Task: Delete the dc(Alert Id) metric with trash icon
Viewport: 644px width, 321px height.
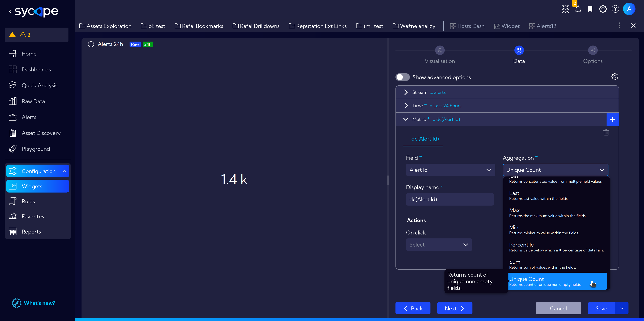Action: point(606,132)
